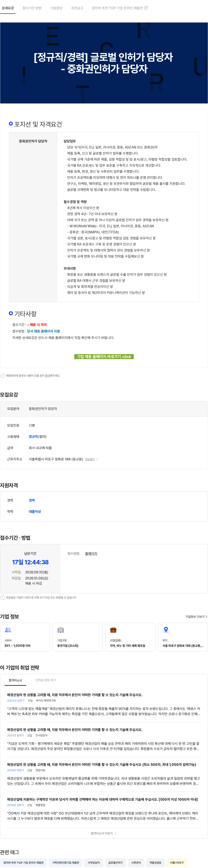The height and width of the screenshot is (868, 208).
Task: Click the chevron next to 지도보기
Action: (x=97, y=459)
